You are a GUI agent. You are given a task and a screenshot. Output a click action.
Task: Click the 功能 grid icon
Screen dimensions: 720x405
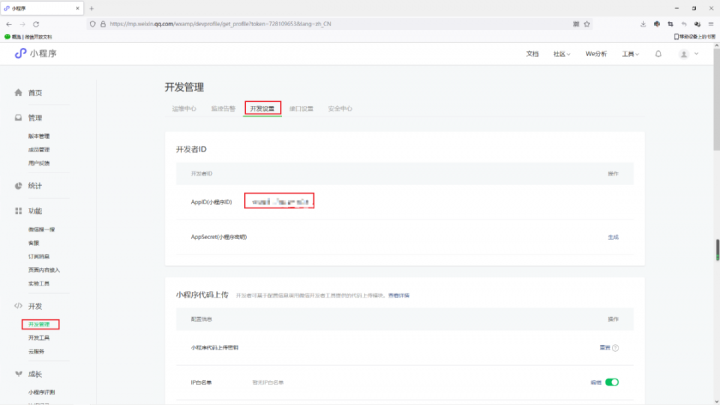point(18,211)
